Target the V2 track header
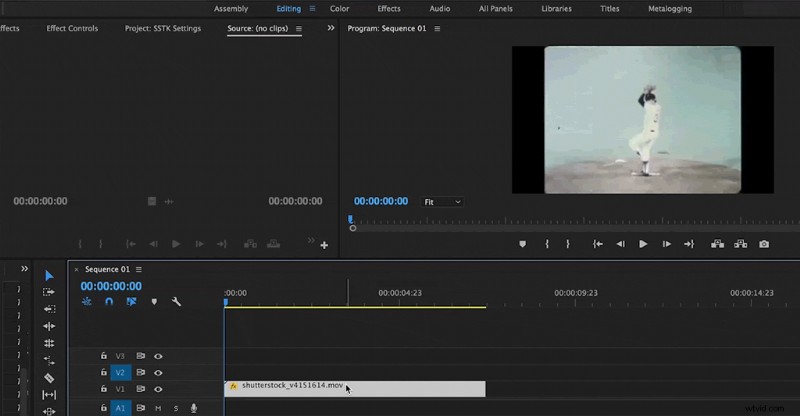 click(120, 373)
